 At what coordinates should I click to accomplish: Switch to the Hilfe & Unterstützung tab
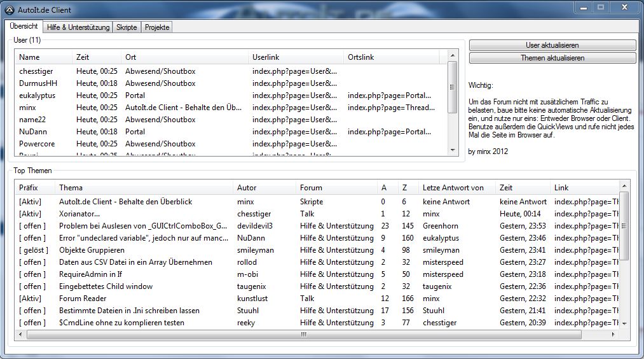(79, 27)
